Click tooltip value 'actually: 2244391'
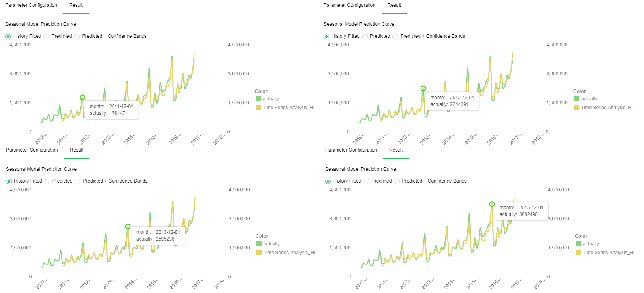The width and height of the screenshot is (644, 293). [x=450, y=104]
